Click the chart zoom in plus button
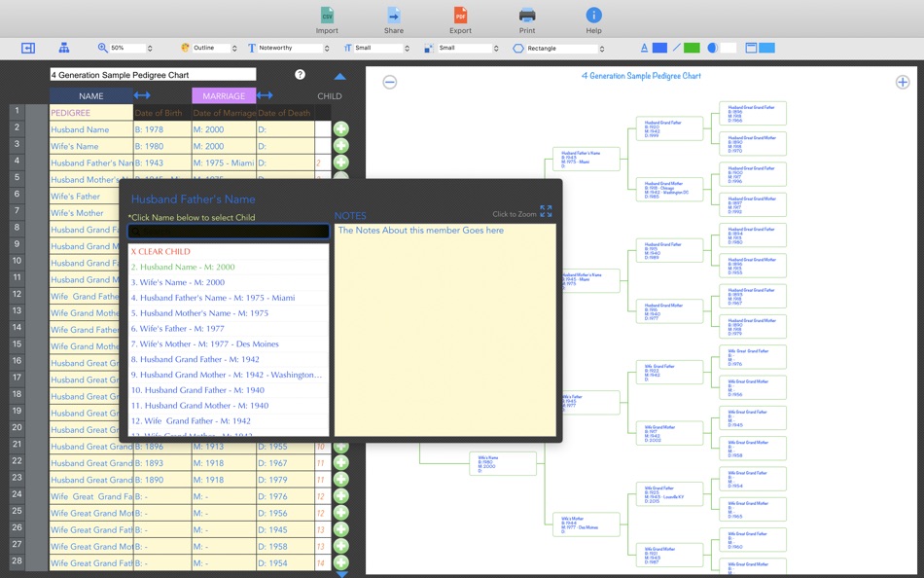The image size is (924, 578). coord(903,82)
